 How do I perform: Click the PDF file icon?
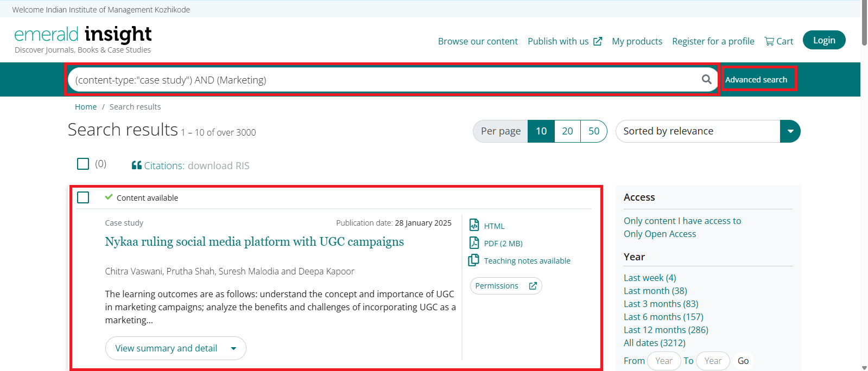(474, 243)
